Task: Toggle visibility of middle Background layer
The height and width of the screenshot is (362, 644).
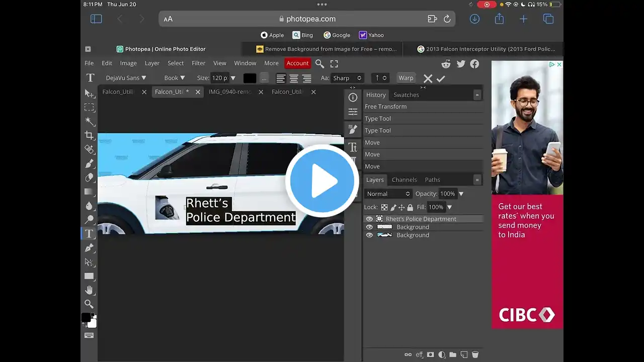Action: click(x=369, y=227)
